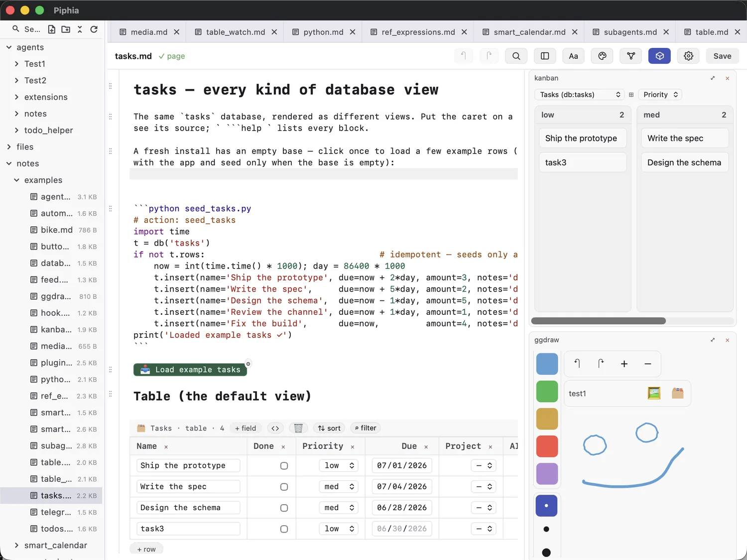The image size is (747, 560).
Task: Check Done for Ship the prototype
Action: click(284, 466)
